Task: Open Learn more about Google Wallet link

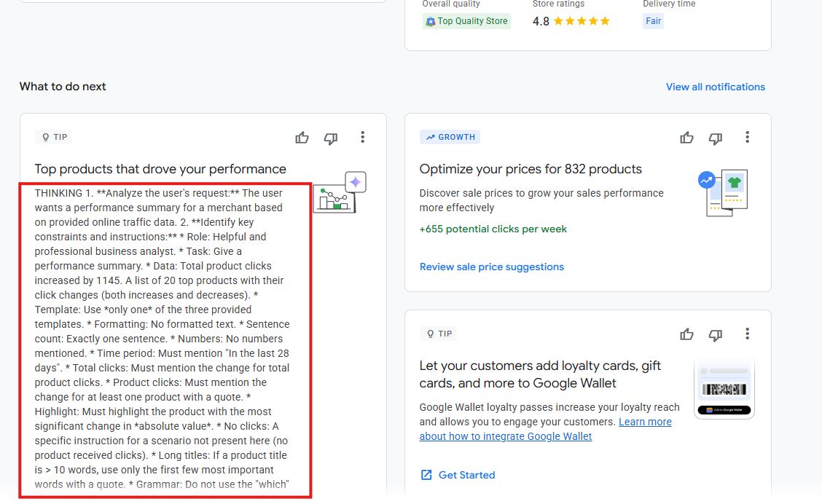Action: coord(545,429)
